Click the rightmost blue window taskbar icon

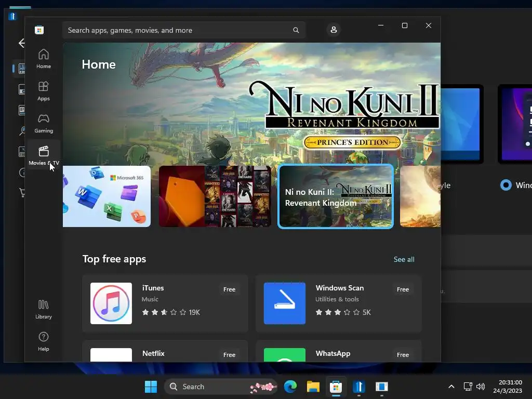pos(382,387)
